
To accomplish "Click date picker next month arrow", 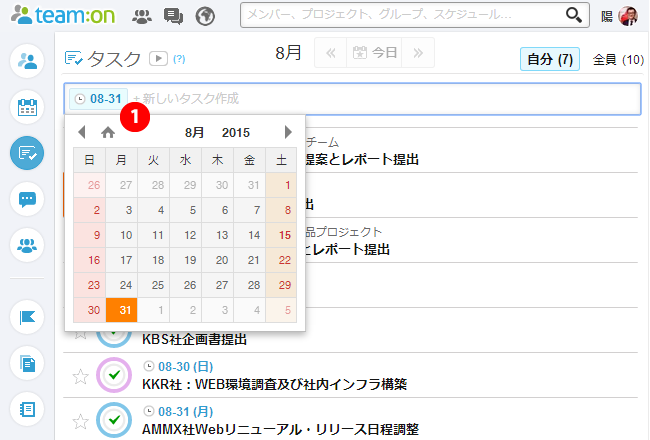I will pyautogui.click(x=288, y=132).
